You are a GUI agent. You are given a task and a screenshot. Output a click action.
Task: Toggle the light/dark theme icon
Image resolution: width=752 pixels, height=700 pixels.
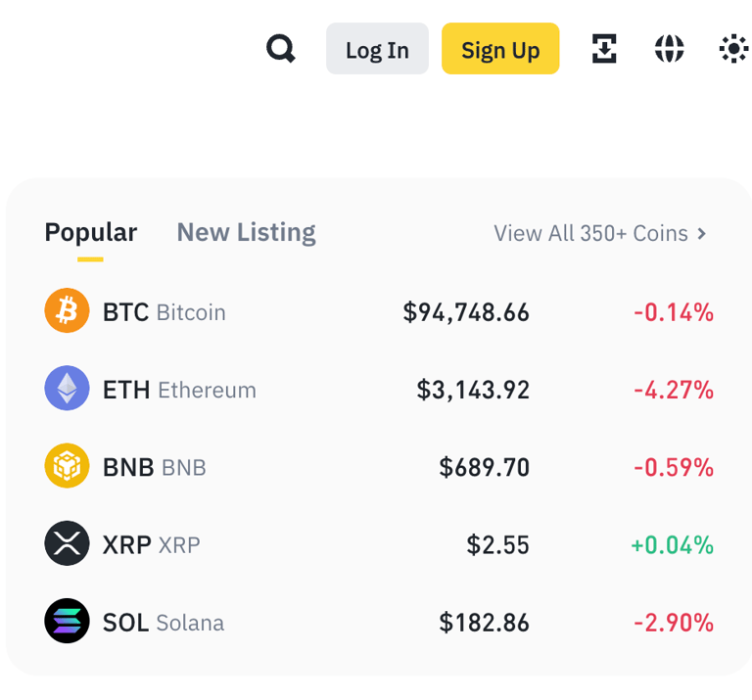pos(733,48)
